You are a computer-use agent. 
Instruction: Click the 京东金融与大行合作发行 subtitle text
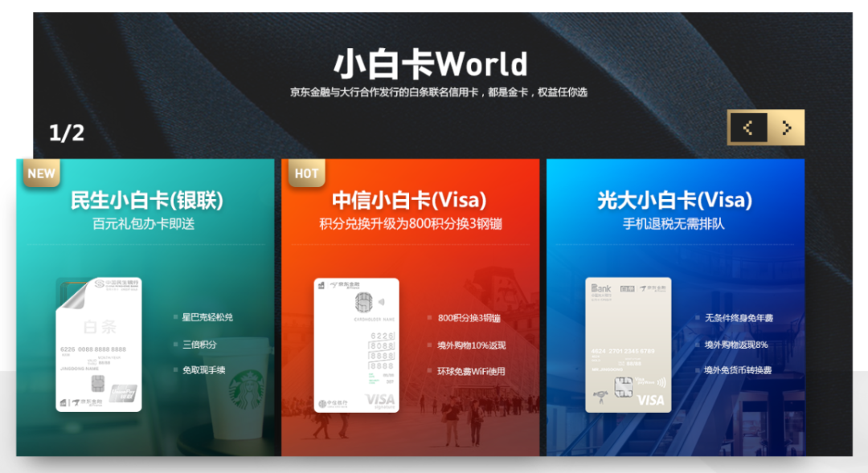(439, 92)
